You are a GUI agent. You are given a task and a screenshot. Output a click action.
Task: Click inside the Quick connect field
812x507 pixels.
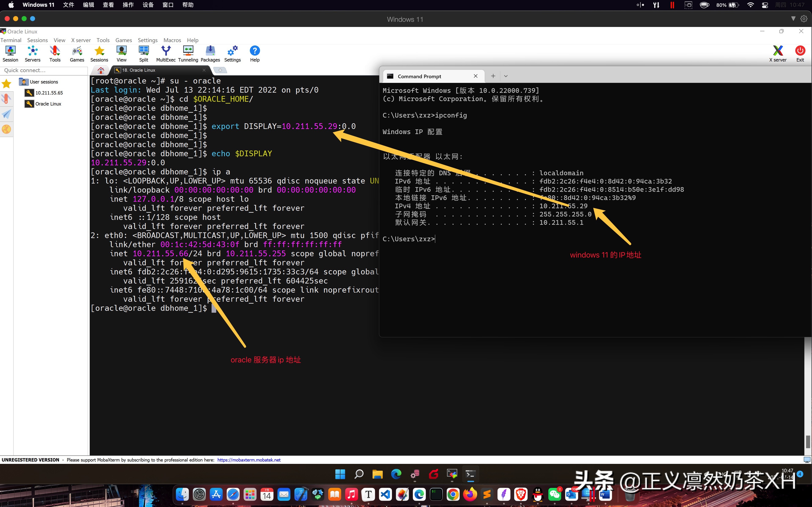[x=44, y=70]
